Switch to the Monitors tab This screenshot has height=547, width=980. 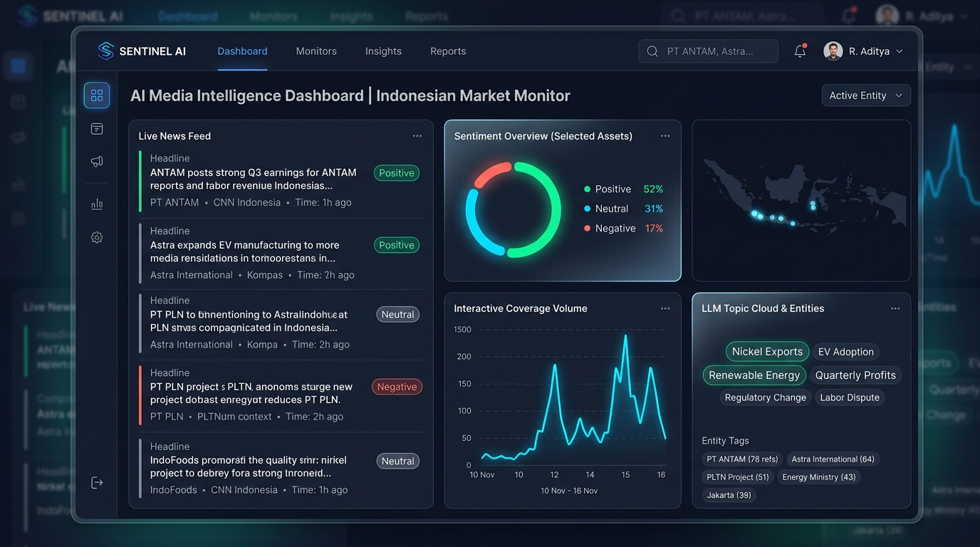(316, 51)
